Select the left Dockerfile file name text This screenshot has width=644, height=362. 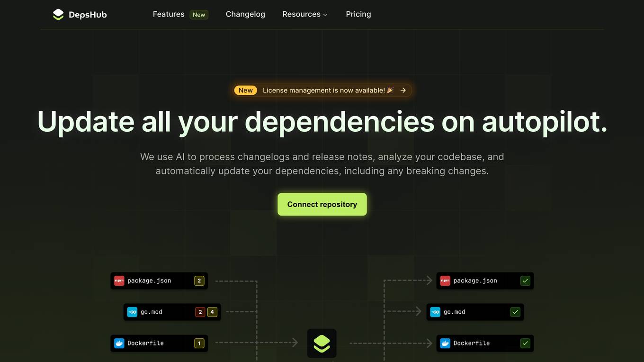tap(145, 343)
